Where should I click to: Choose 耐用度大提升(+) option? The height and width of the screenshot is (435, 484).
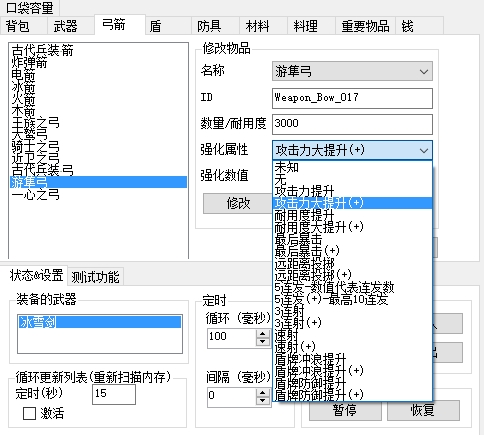coord(352,227)
